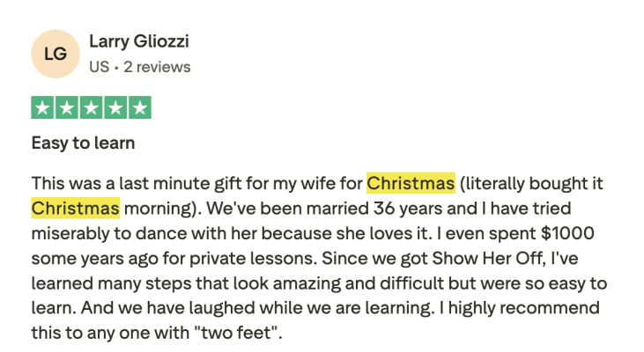The image size is (644, 352).
Task: Click the phrase "I highly recommend"
Action: 514,309
